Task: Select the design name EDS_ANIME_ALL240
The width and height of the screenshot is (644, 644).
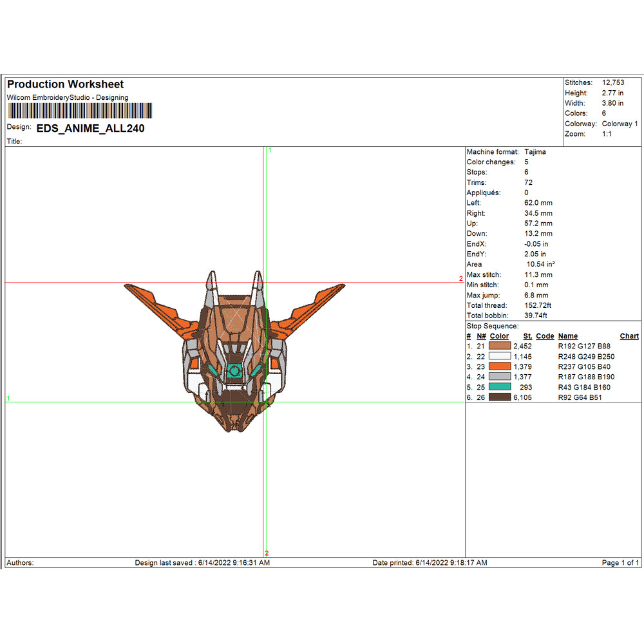Action: tap(90, 128)
